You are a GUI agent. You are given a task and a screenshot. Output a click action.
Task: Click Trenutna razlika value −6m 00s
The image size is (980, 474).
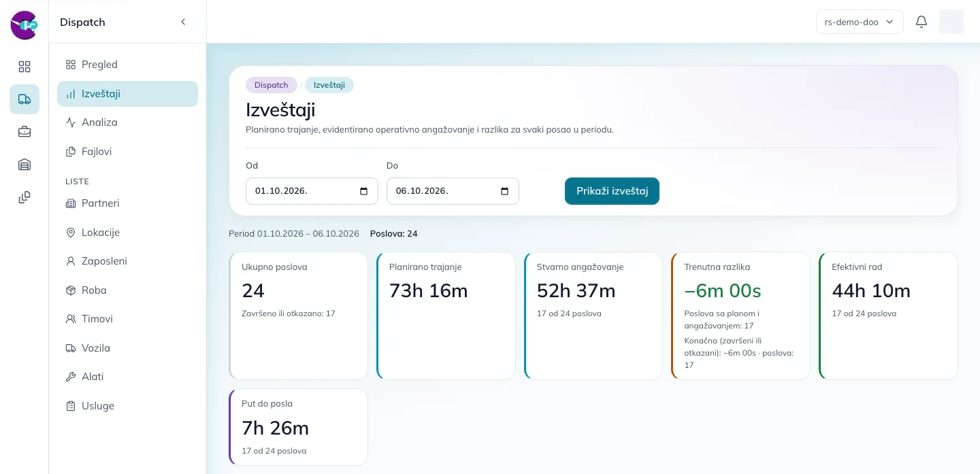tap(723, 291)
